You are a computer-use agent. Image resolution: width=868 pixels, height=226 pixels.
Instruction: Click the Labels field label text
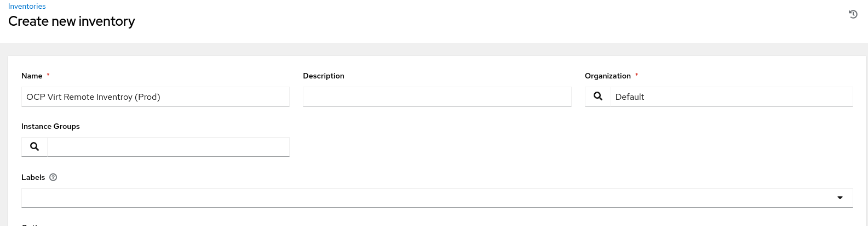click(33, 177)
